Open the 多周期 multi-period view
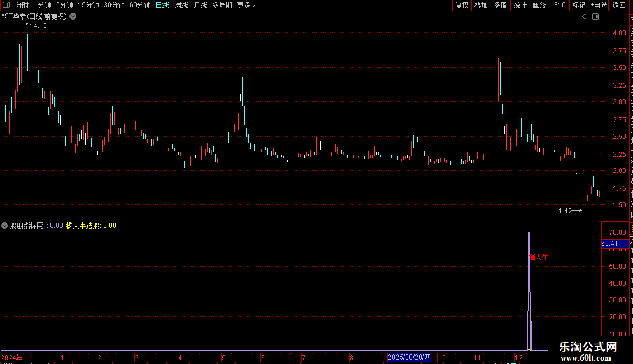The width and height of the screenshot is (633, 364). point(222,5)
